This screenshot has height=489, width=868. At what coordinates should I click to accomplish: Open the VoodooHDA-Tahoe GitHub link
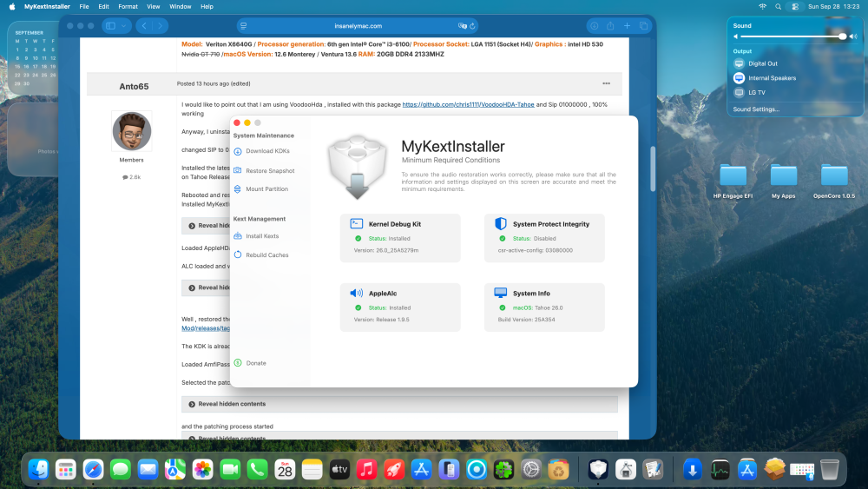(x=469, y=105)
